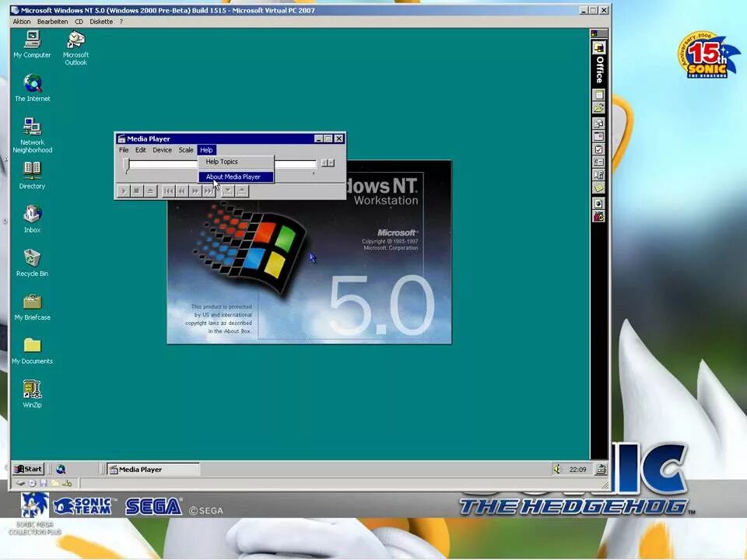The height and width of the screenshot is (560, 747).
Task: Click the Start button
Action: pyautogui.click(x=29, y=469)
